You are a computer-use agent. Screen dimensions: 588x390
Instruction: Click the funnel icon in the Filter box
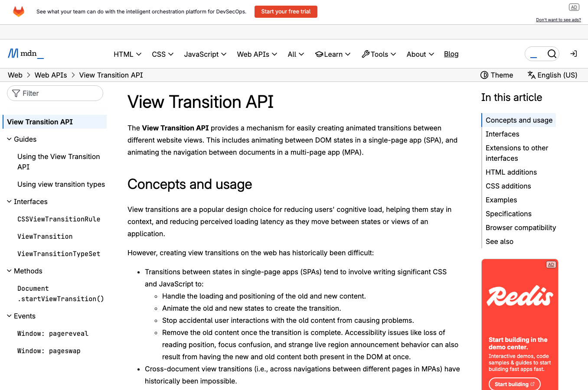[x=16, y=93]
